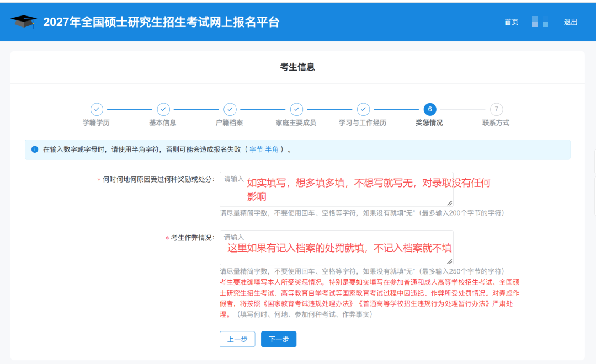
Task: Click the 户籍档案 step checkmark icon
Action: 230,109
